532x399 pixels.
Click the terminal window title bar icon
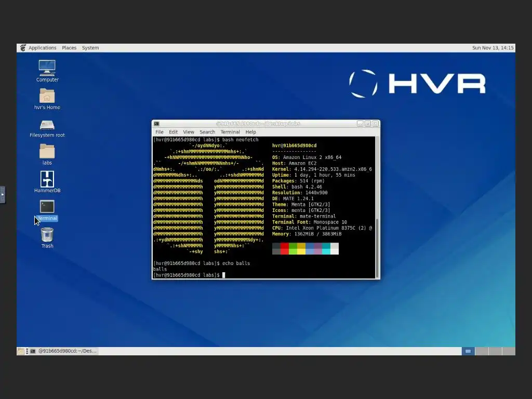(x=156, y=124)
